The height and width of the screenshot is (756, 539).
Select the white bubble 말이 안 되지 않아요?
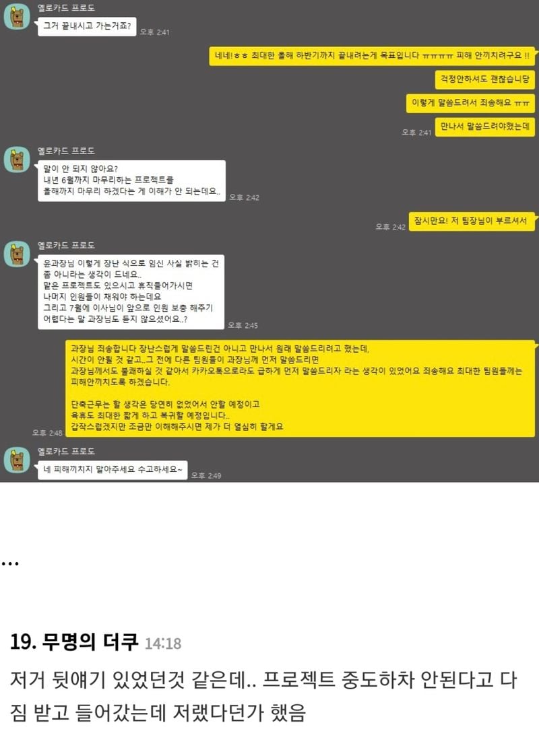[131, 181]
